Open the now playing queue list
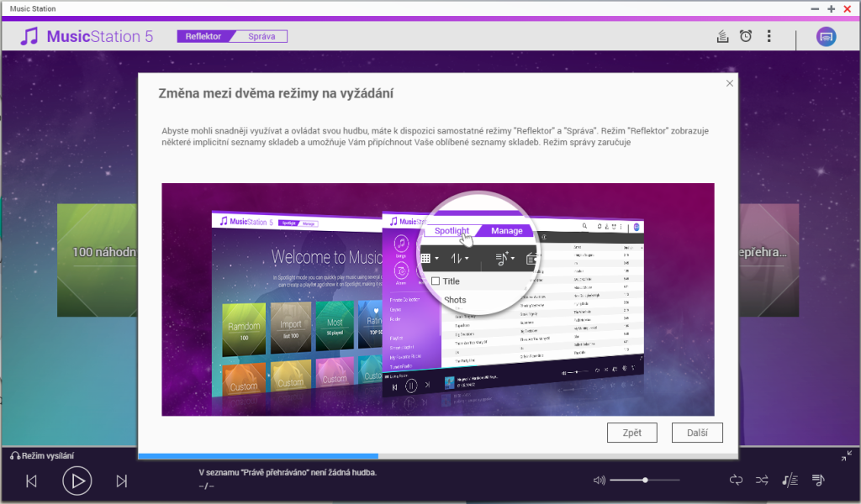Viewport: 861px width, 504px height. 818,480
